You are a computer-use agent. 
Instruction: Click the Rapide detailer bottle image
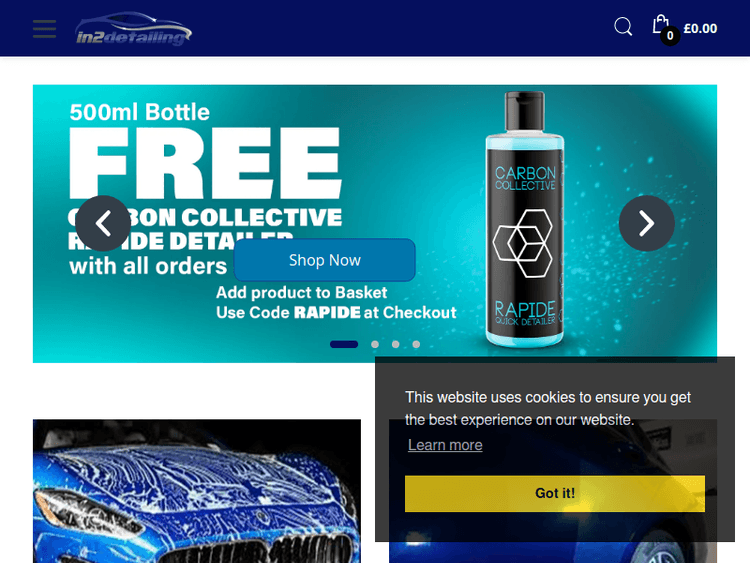[525, 219]
